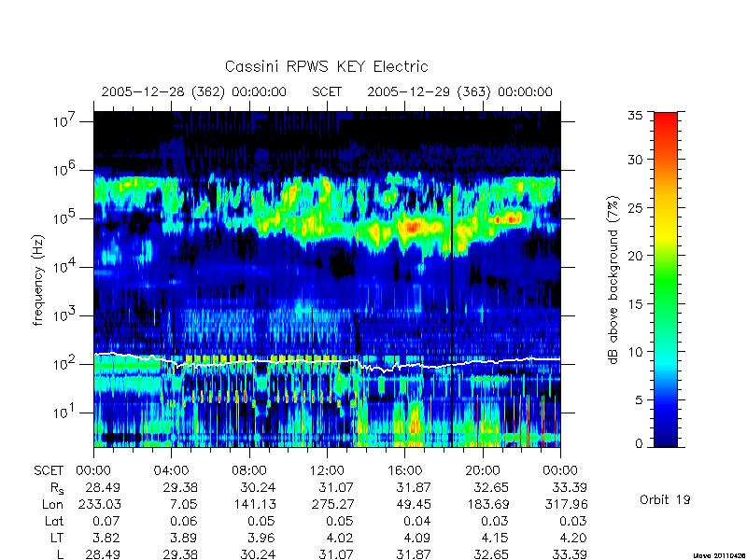The height and width of the screenshot is (560, 747).
Task: Click the 10^7 frequency tick label
Action: tap(64, 121)
